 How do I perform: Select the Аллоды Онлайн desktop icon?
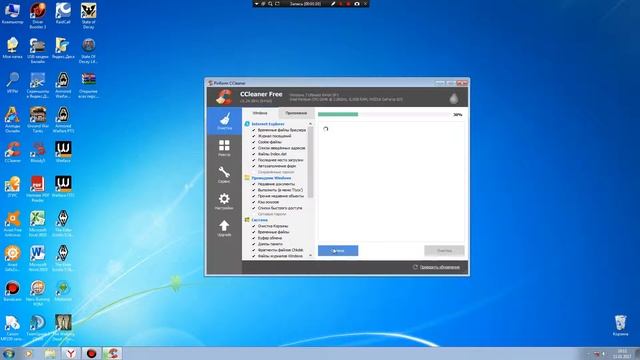[x=12, y=120]
